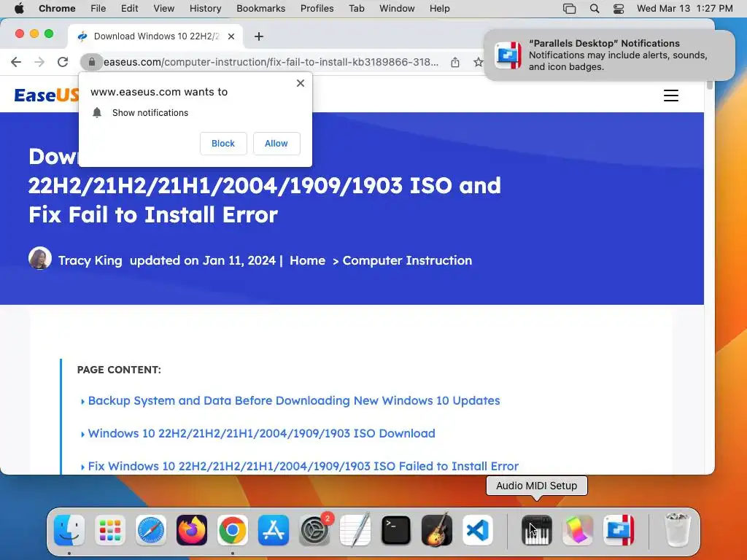
Task: Close the Download Windows 10 tab
Action: click(x=231, y=36)
